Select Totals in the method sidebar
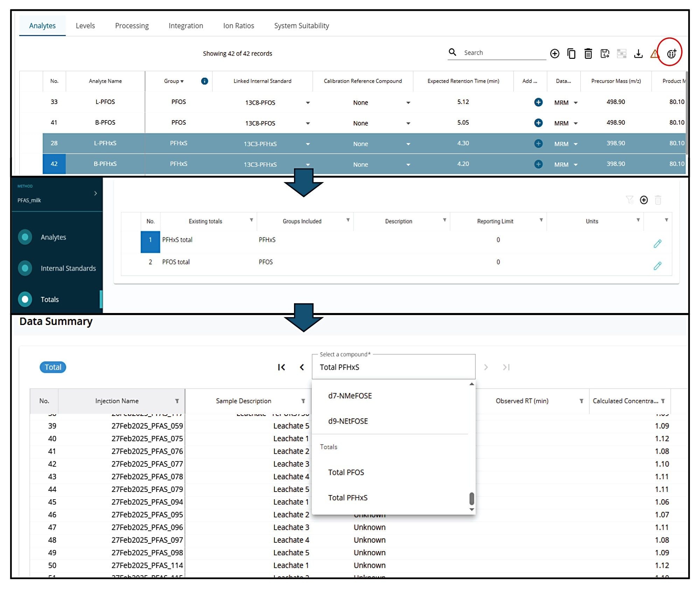The height and width of the screenshot is (591, 700). click(x=25, y=299)
